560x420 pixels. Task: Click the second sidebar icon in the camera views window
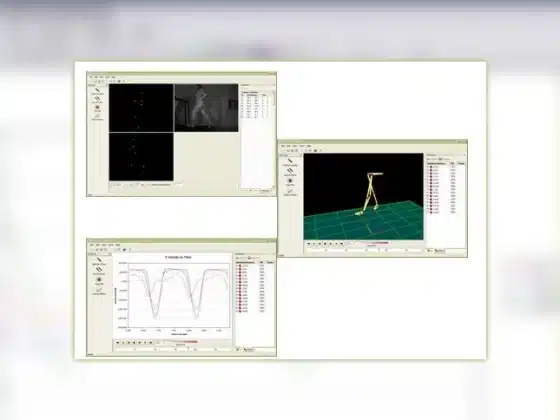pyautogui.click(x=97, y=99)
